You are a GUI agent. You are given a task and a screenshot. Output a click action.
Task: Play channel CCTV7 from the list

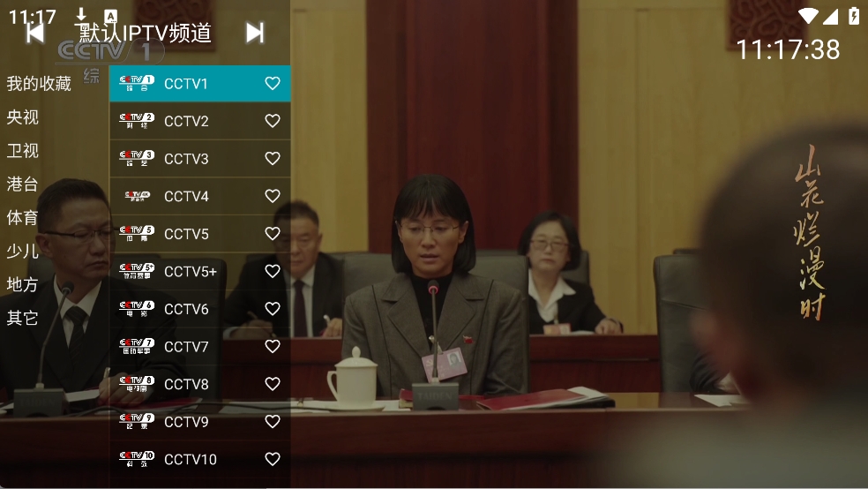(x=200, y=346)
